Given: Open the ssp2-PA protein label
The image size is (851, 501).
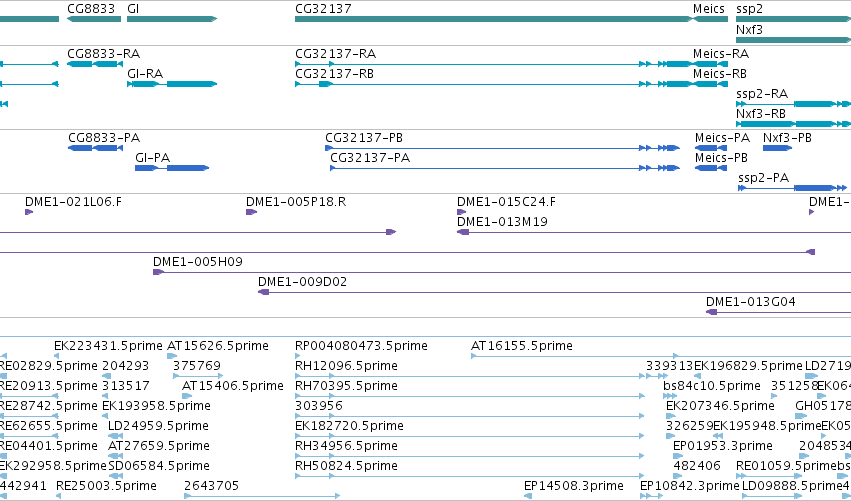Looking at the screenshot, I should click(763, 178).
